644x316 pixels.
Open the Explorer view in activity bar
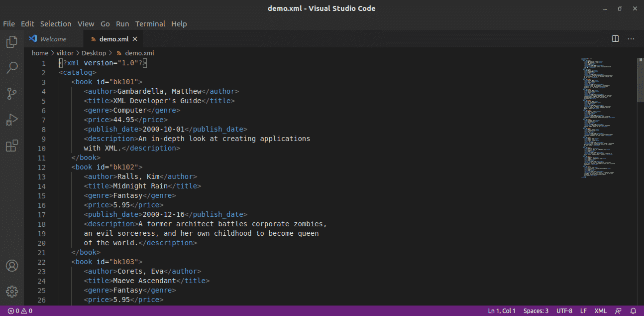click(x=12, y=42)
